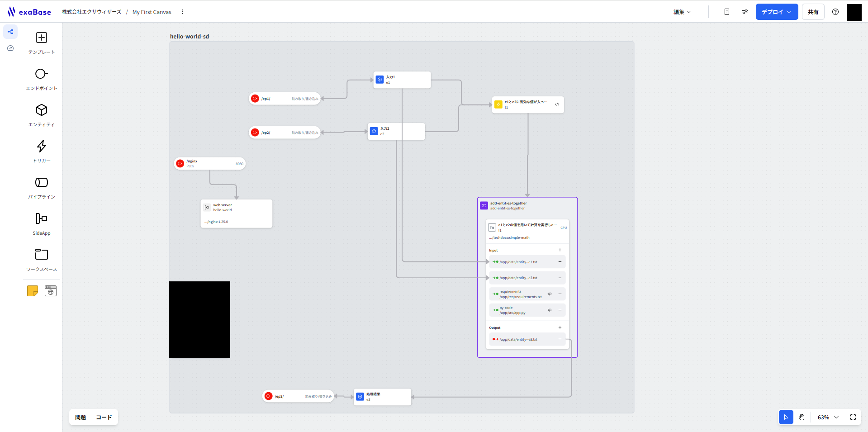Click the blue 入力1 entity icon

coord(380,80)
